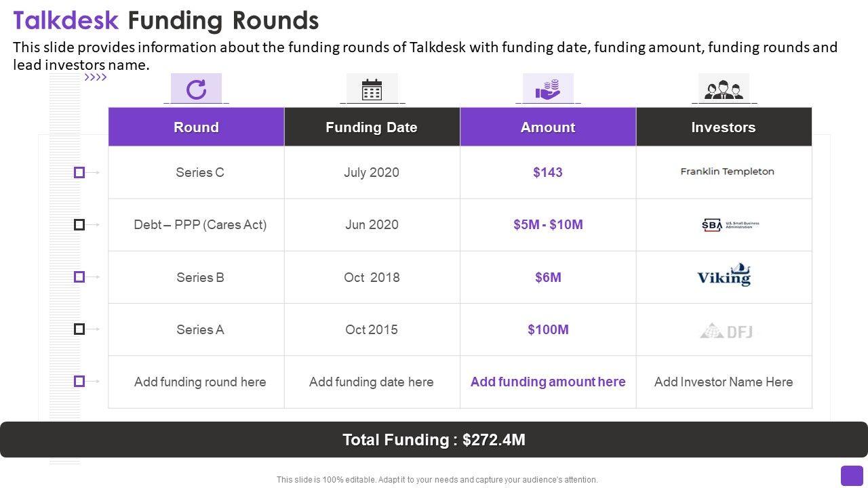This screenshot has height=488, width=868.
Task: Click the Viking investor logo
Action: tap(724, 275)
